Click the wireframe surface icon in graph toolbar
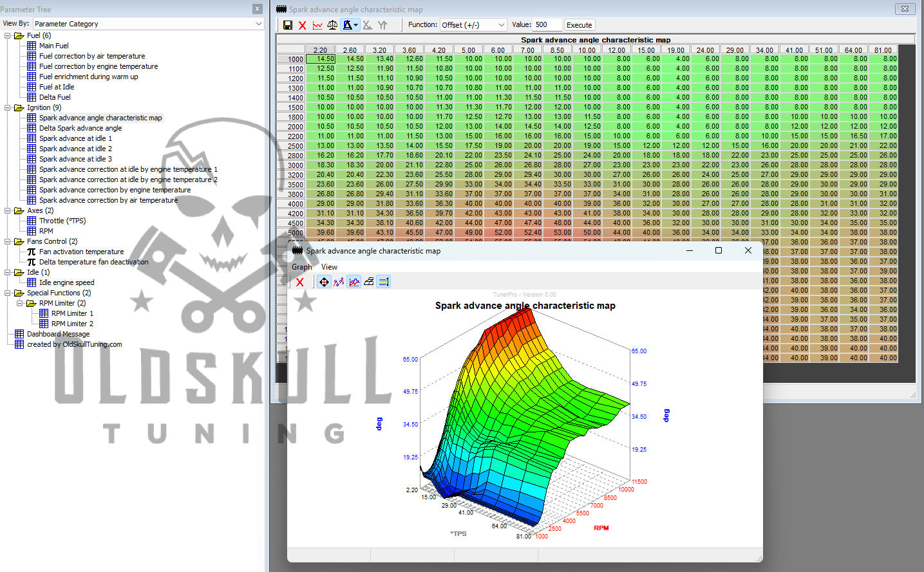 click(x=369, y=282)
